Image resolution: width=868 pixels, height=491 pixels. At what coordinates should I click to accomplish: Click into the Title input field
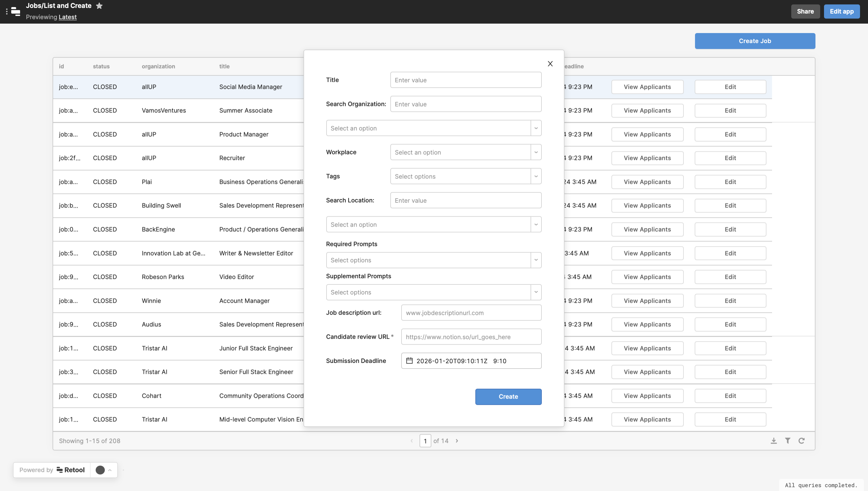point(466,80)
